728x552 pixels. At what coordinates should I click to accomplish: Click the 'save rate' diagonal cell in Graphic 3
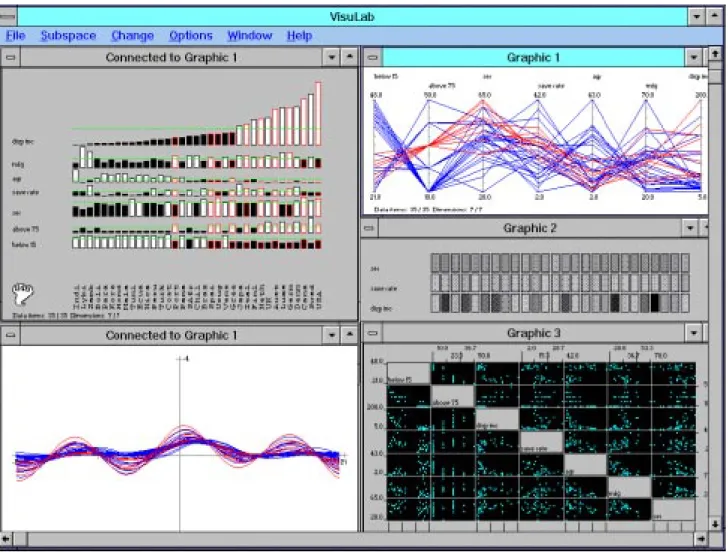[x=541, y=442]
